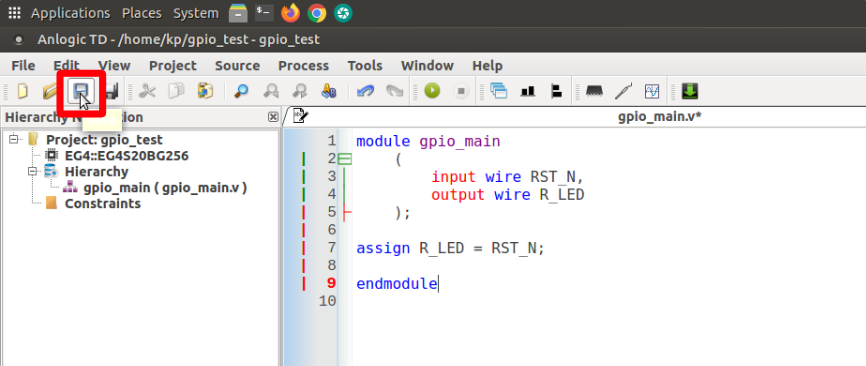Collapse the code fold marker on line 2
Image resolution: width=866 pixels, height=366 pixels.
[345, 159]
